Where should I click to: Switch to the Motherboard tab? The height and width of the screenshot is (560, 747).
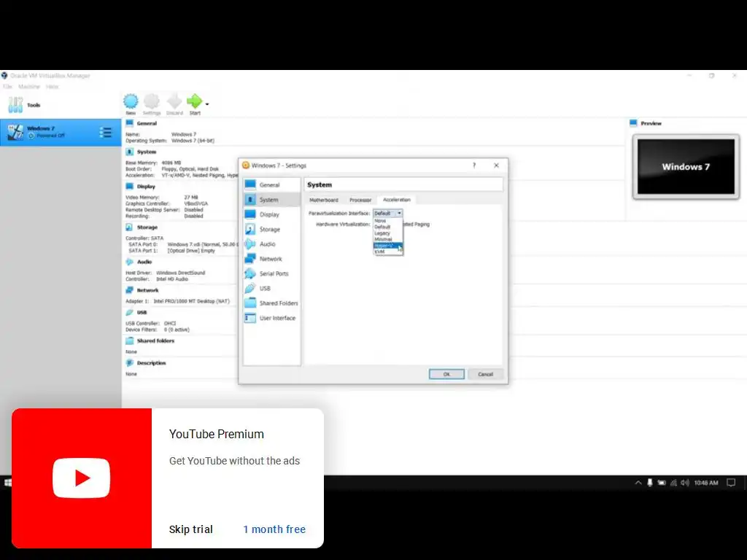(323, 200)
